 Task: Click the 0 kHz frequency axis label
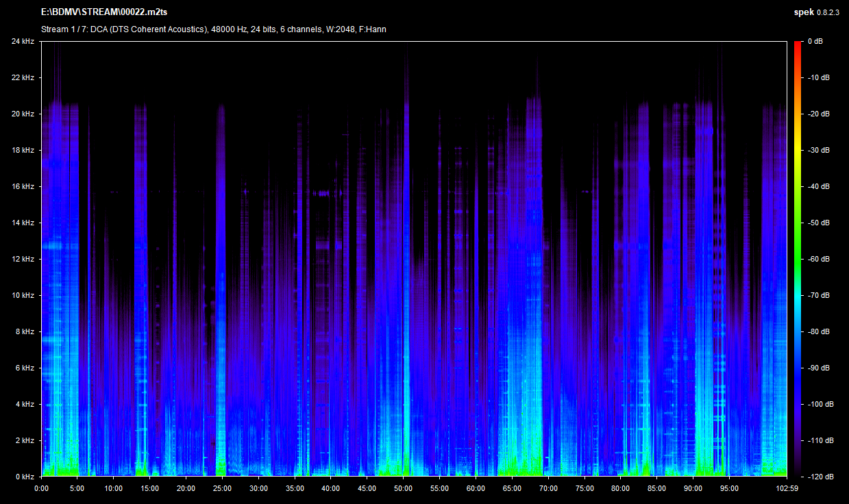(25, 476)
